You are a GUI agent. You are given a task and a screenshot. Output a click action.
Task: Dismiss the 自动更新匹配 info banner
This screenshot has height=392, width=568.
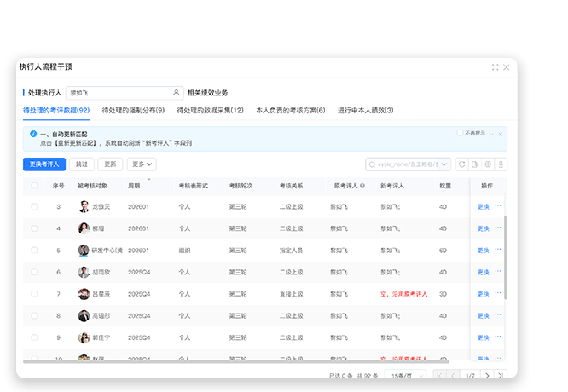point(501,134)
